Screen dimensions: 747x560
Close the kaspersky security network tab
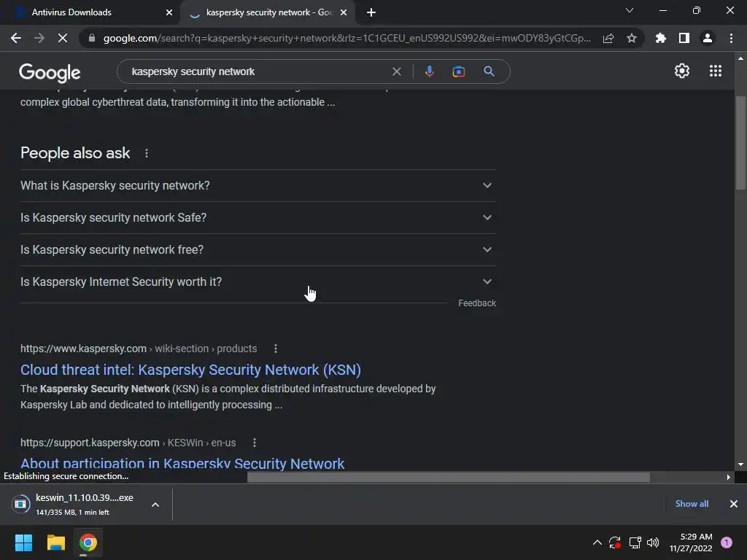coord(344,12)
